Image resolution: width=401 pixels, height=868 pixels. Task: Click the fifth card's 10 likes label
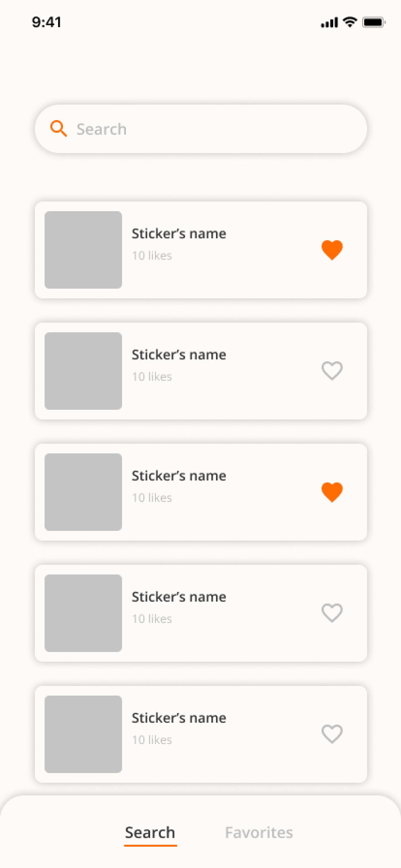point(152,740)
